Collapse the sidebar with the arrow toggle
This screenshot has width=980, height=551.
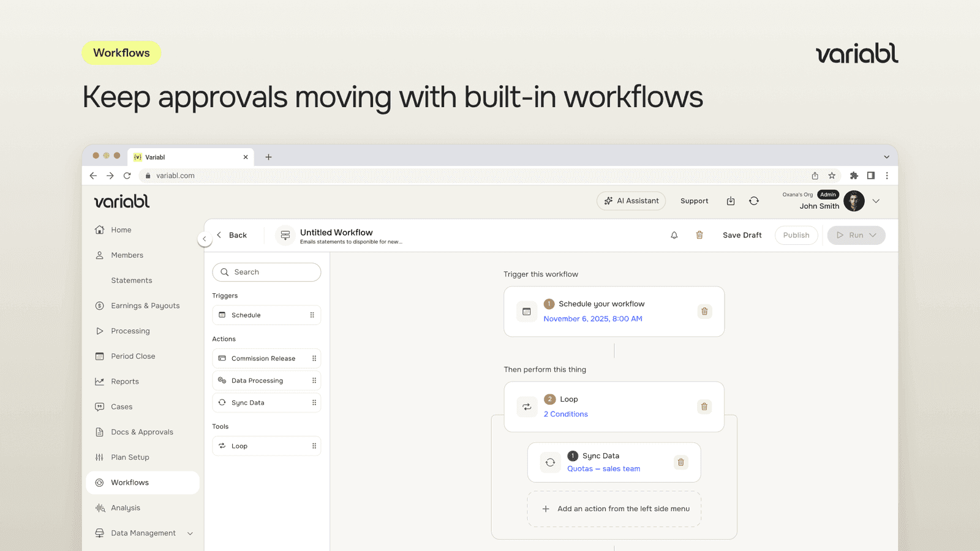tap(205, 239)
